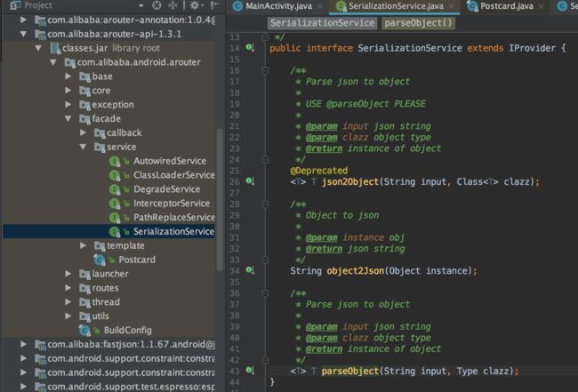
Task: Select the BuildConfig class icon
Action: click(84, 331)
